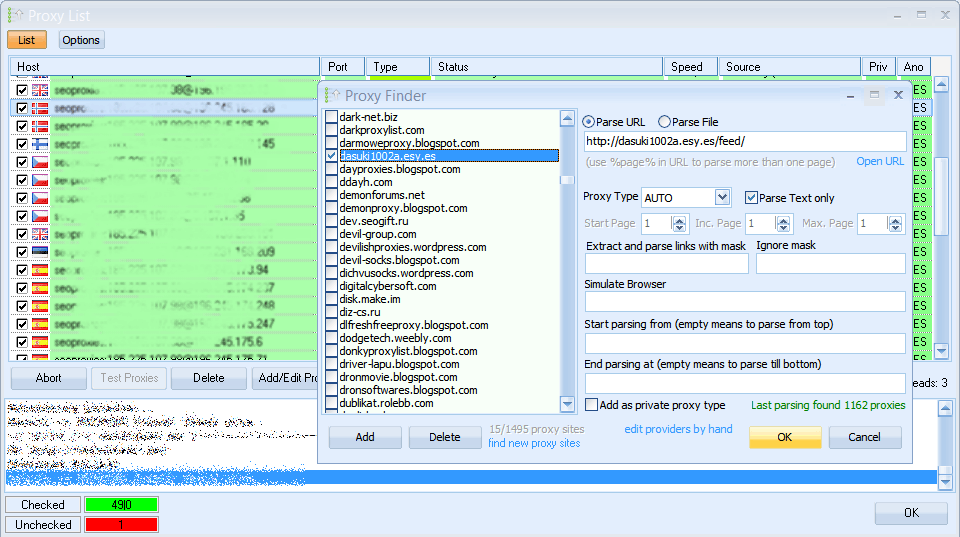The image size is (960, 537).
Task: Switch to the Options tab
Action: [80, 40]
